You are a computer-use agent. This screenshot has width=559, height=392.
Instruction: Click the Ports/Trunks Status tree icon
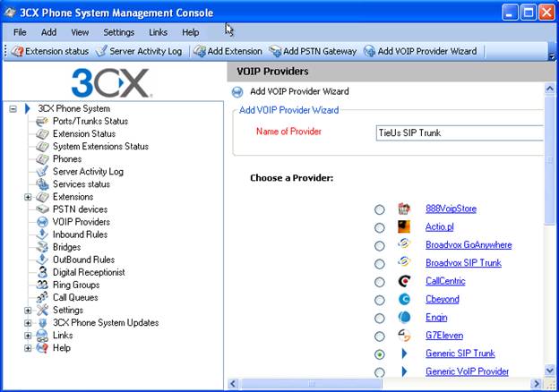pos(42,122)
